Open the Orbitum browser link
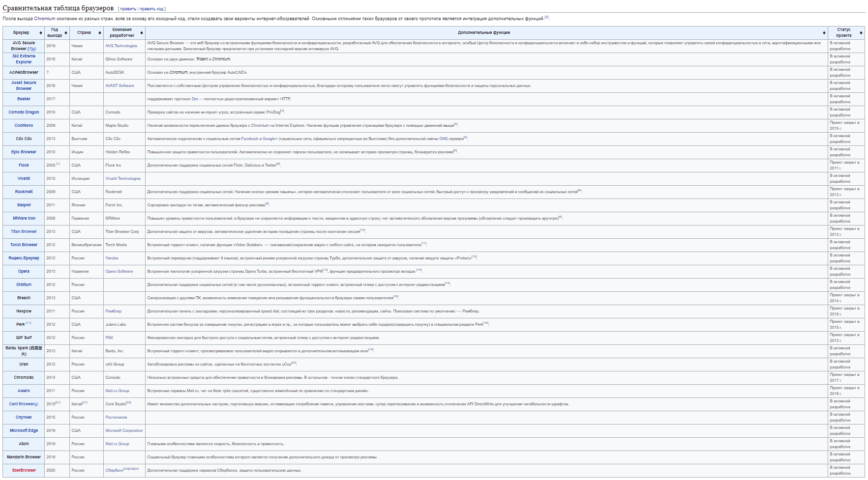 pyautogui.click(x=24, y=284)
